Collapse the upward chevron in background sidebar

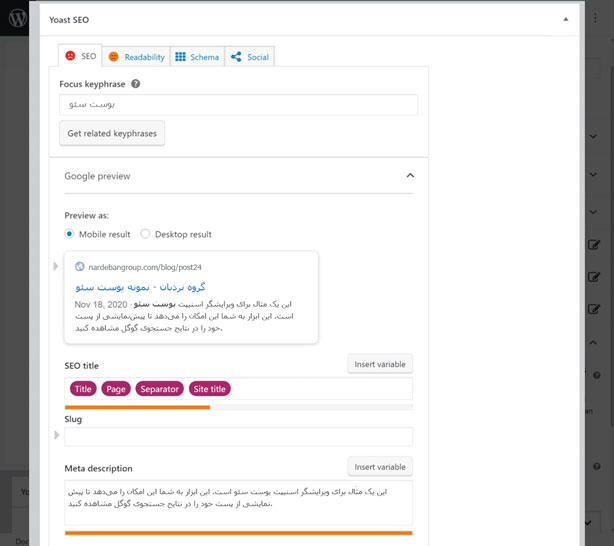point(593,342)
